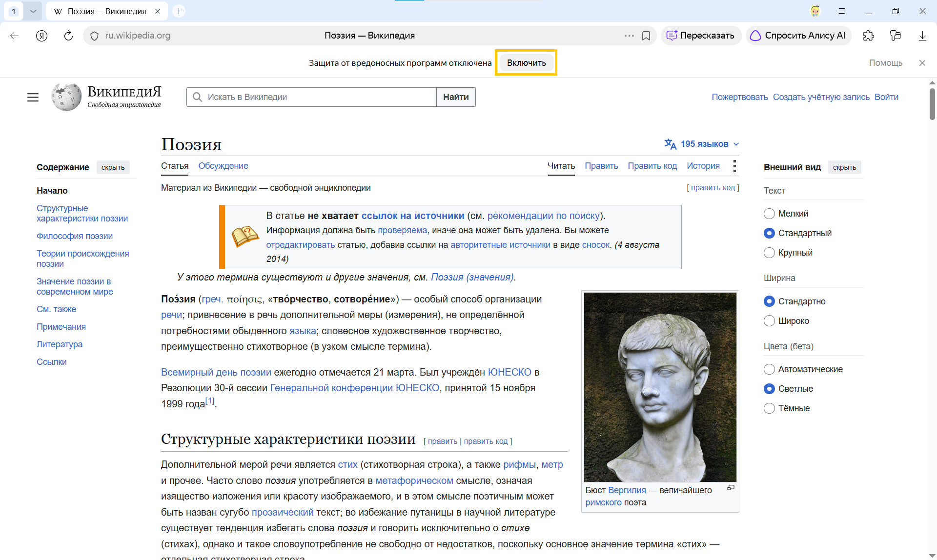This screenshot has height=560, width=937.
Task: Focus the Wikipedia search field
Action: click(x=311, y=97)
